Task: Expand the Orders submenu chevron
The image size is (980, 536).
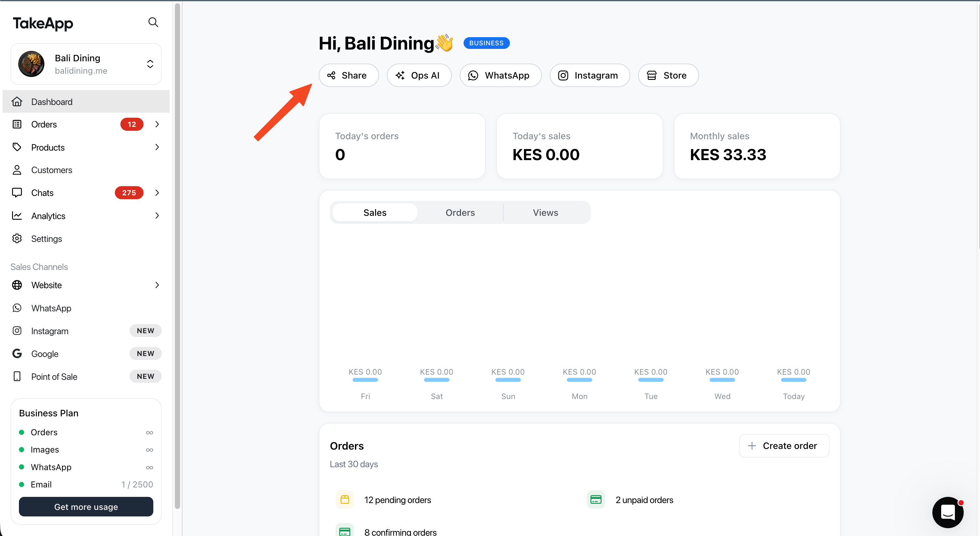Action: (x=157, y=124)
